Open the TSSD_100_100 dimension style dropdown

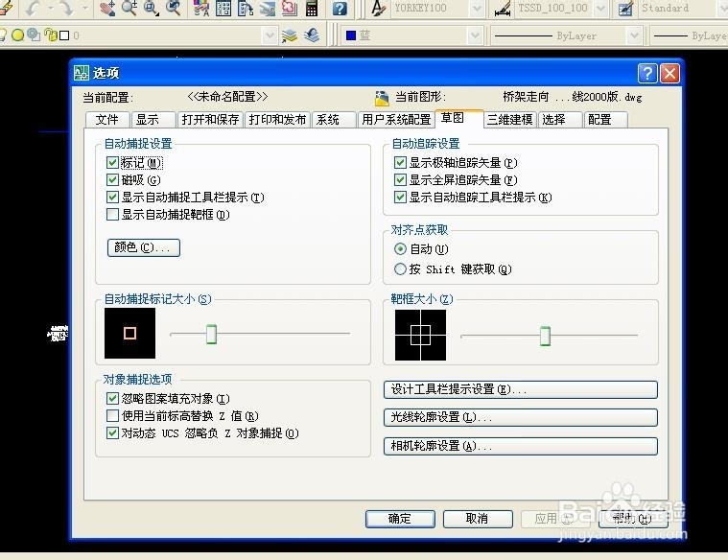(x=600, y=9)
